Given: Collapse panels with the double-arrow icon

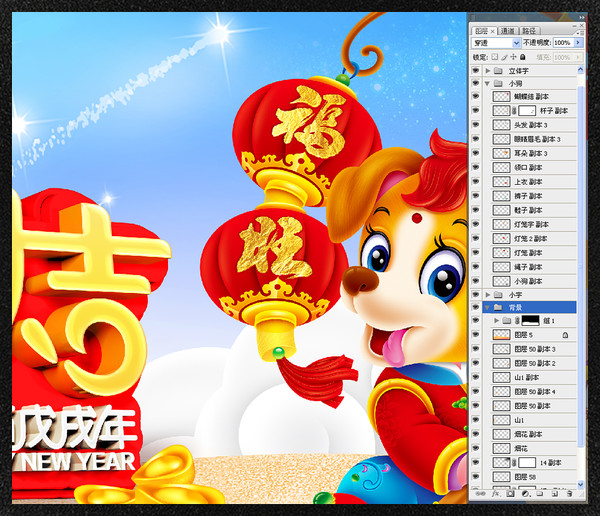Looking at the screenshot, I should (x=581, y=17).
